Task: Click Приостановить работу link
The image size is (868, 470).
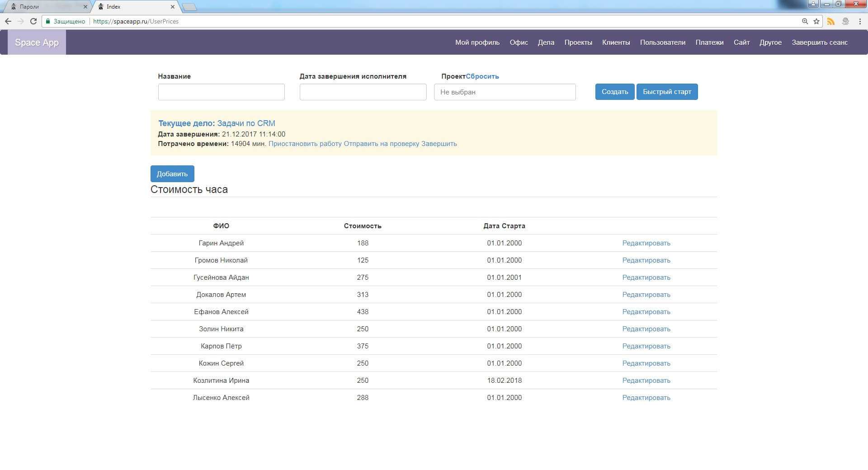Action: (305, 144)
